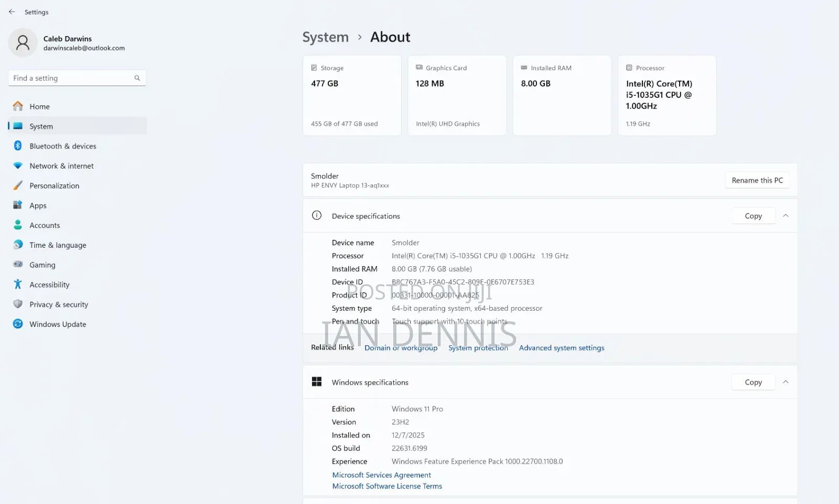Open Accessibility settings
Viewport: 839px width, 504px height.
(78, 284)
